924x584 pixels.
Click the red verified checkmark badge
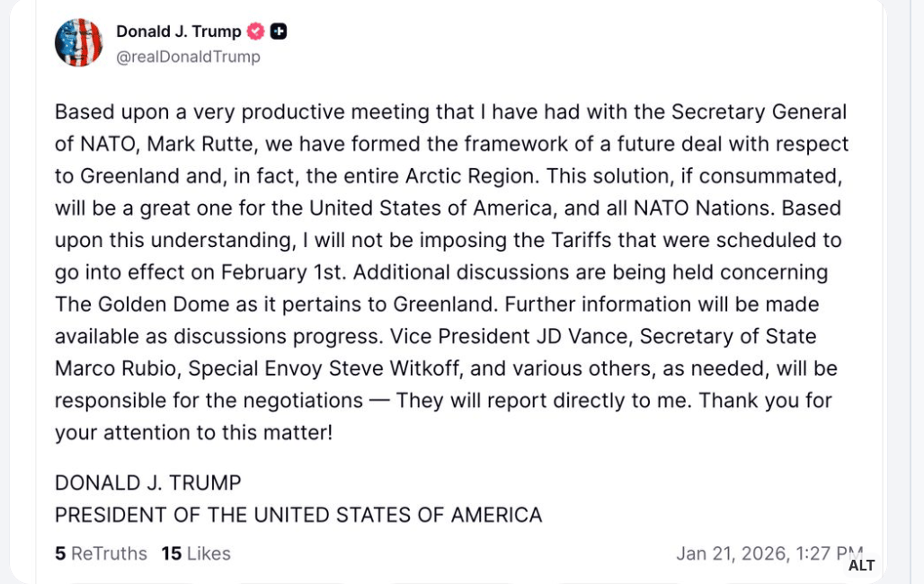pos(255,31)
